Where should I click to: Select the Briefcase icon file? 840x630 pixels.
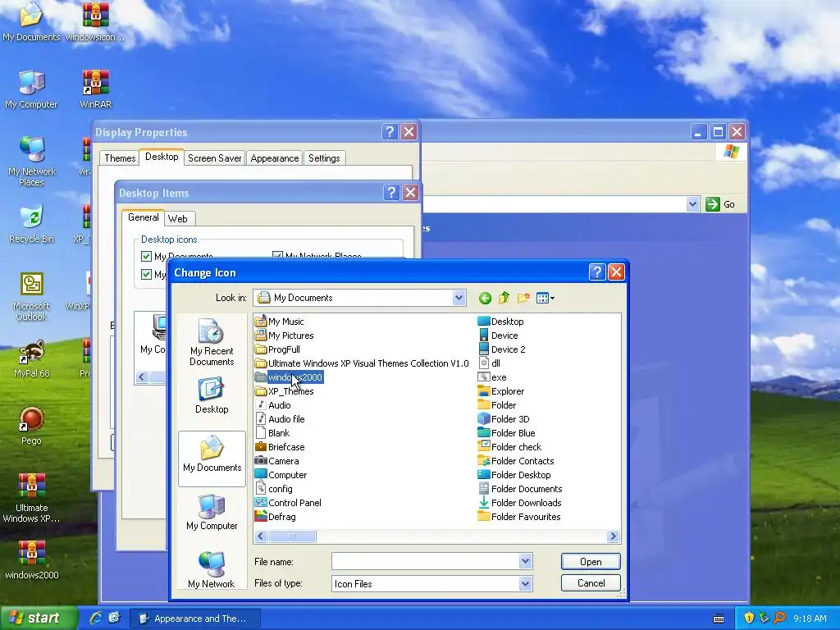point(280,447)
